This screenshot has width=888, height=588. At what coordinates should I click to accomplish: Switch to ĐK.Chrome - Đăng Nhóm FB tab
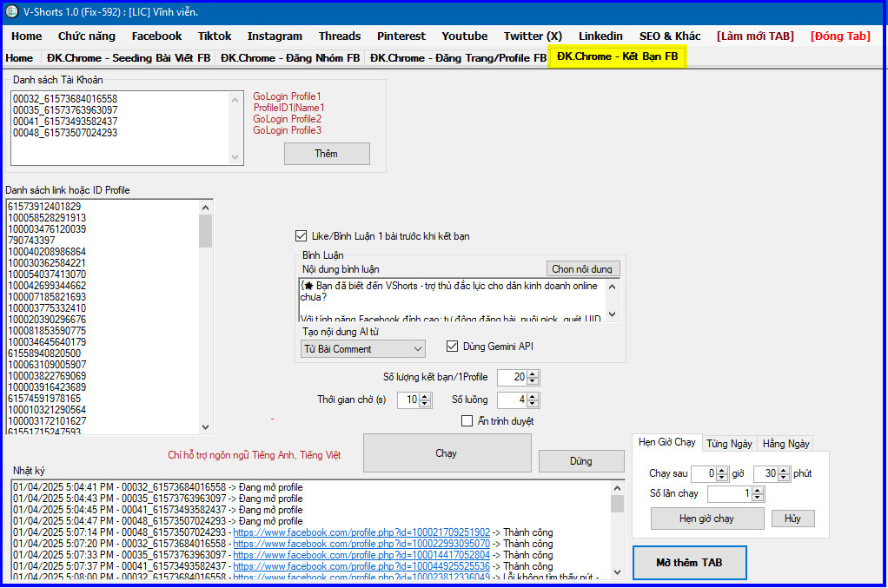click(x=290, y=58)
